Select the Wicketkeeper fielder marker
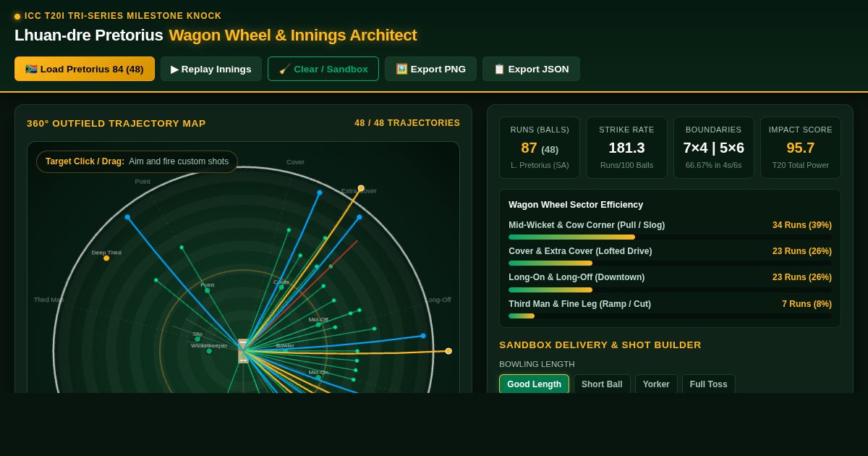This screenshot has height=456, width=868. 209,351
